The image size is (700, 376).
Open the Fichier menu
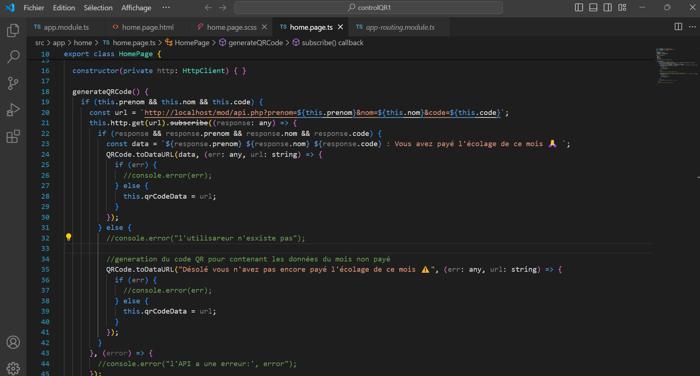pyautogui.click(x=34, y=8)
